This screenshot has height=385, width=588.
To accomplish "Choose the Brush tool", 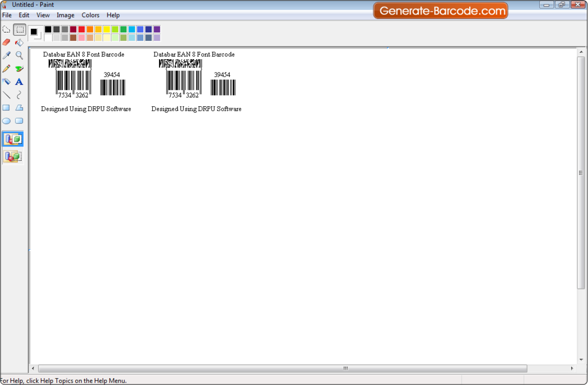I will [x=19, y=68].
